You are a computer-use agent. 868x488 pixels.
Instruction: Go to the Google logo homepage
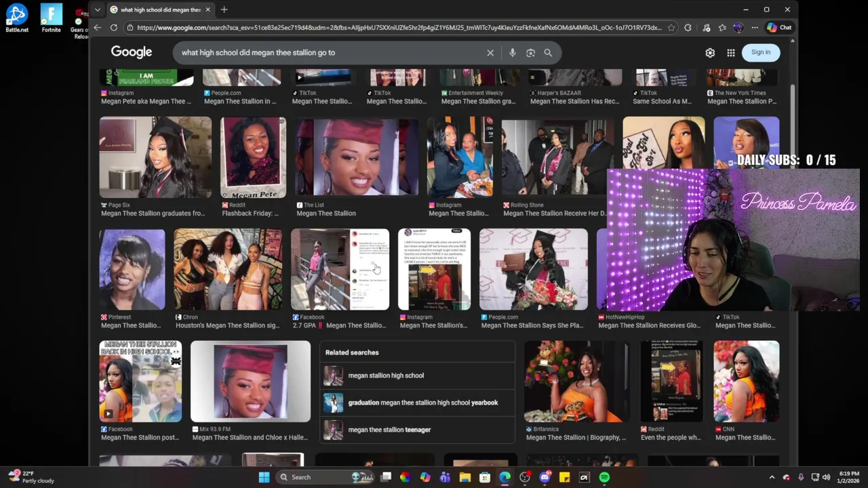pyautogui.click(x=132, y=52)
